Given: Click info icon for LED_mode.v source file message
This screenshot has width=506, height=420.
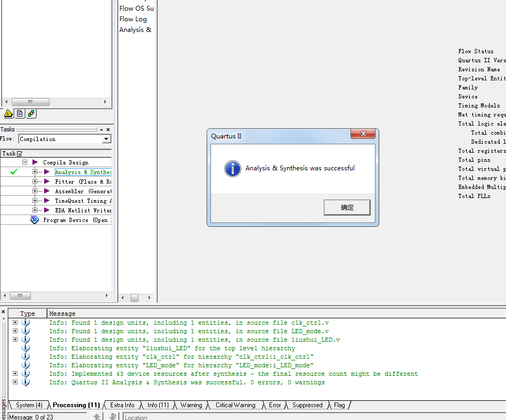Looking at the screenshot, I should 26,331.
